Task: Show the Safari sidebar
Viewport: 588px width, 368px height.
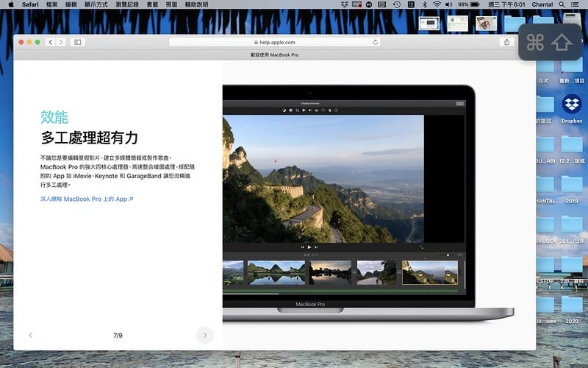Action: click(78, 42)
